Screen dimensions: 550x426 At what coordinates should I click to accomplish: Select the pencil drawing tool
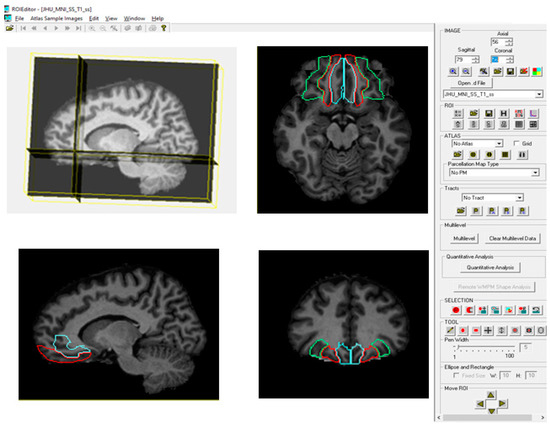pyautogui.click(x=450, y=330)
